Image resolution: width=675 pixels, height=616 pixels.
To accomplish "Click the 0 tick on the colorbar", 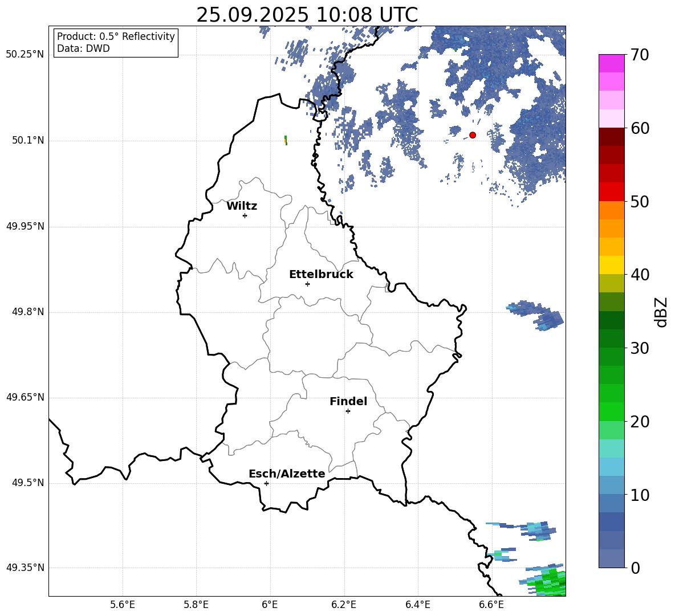I will click(x=635, y=568).
